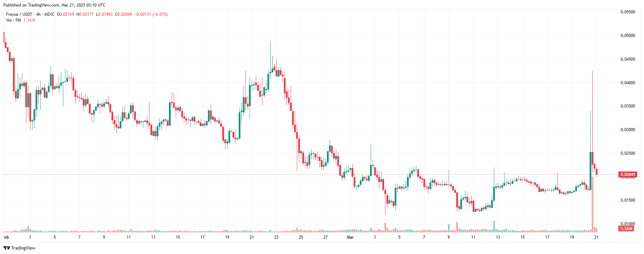
Task: Click the TradingView logo at bottom left
Action: (19, 248)
